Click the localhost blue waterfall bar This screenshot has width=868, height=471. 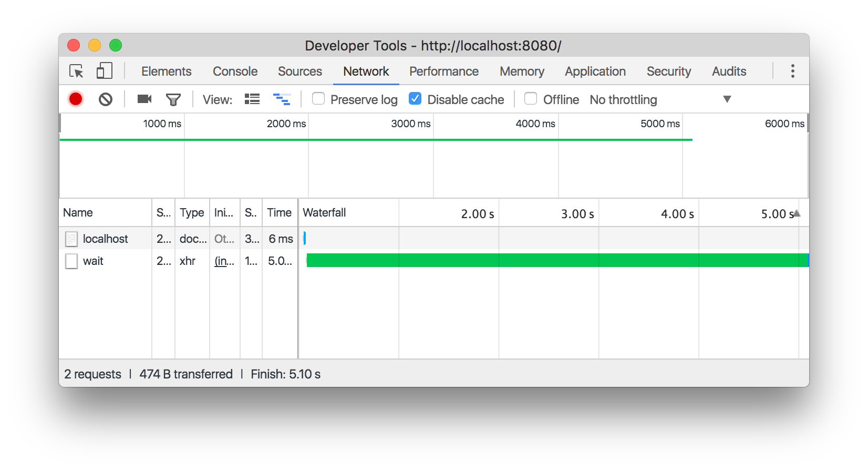[x=305, y=238]
